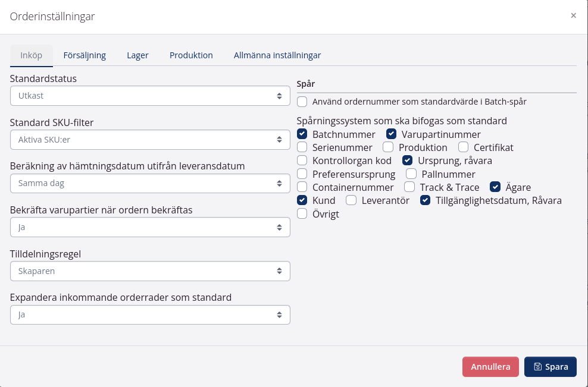
Task: Click the Annullera button
Action: (490, 366)
